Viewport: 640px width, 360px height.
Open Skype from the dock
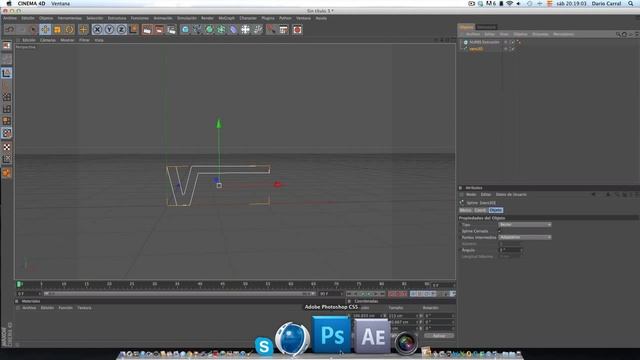pyautogui.click(x=264, y=347)
